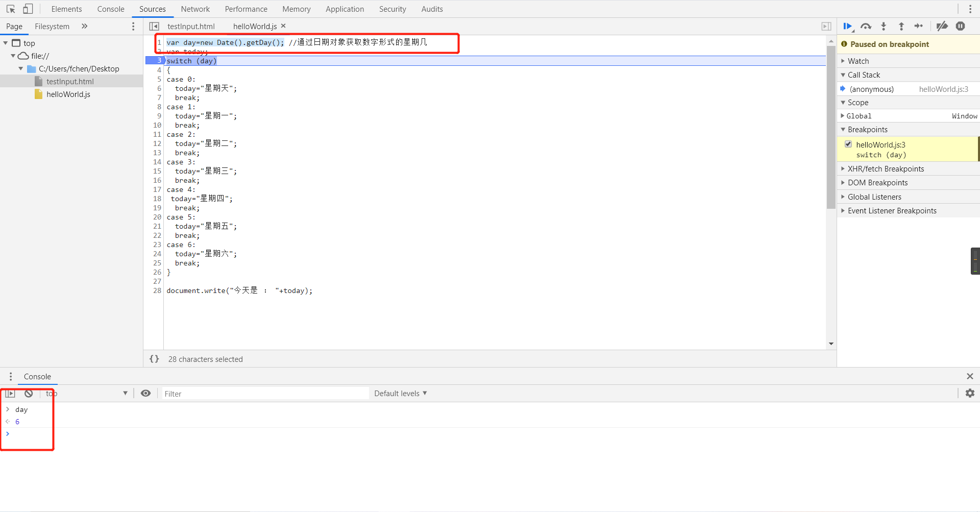Toggle the device emulation toolbar
The width and height of the screenshot is (980, 512).
[28, 8]
